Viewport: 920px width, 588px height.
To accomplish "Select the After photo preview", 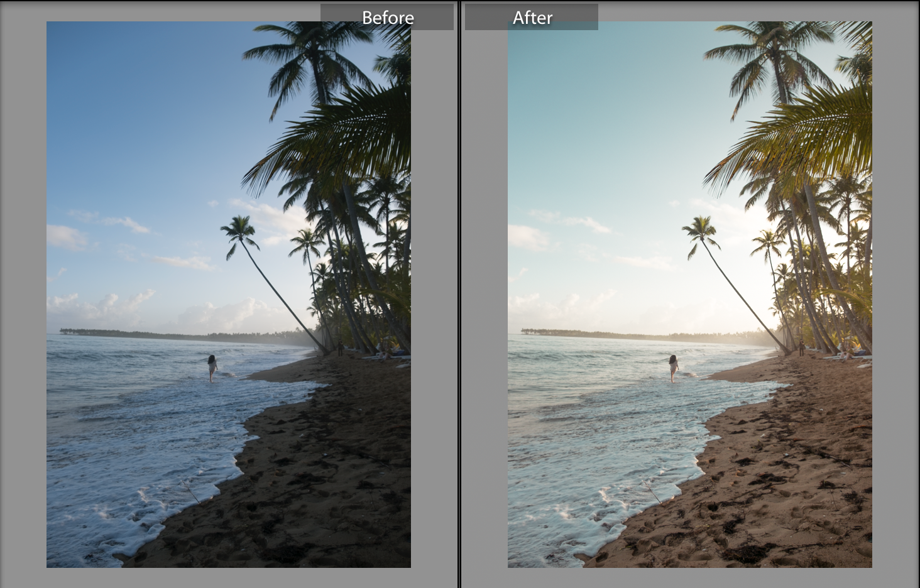I will point(690,295).
